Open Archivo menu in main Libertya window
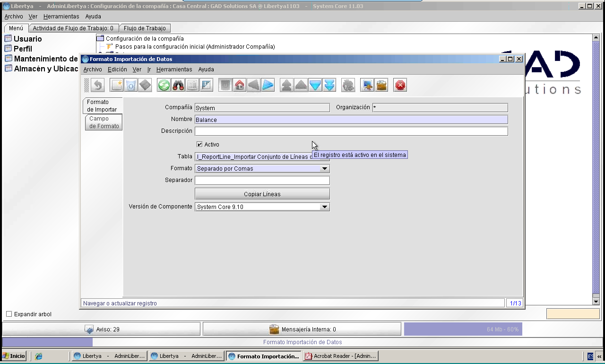 pos(14,16)
